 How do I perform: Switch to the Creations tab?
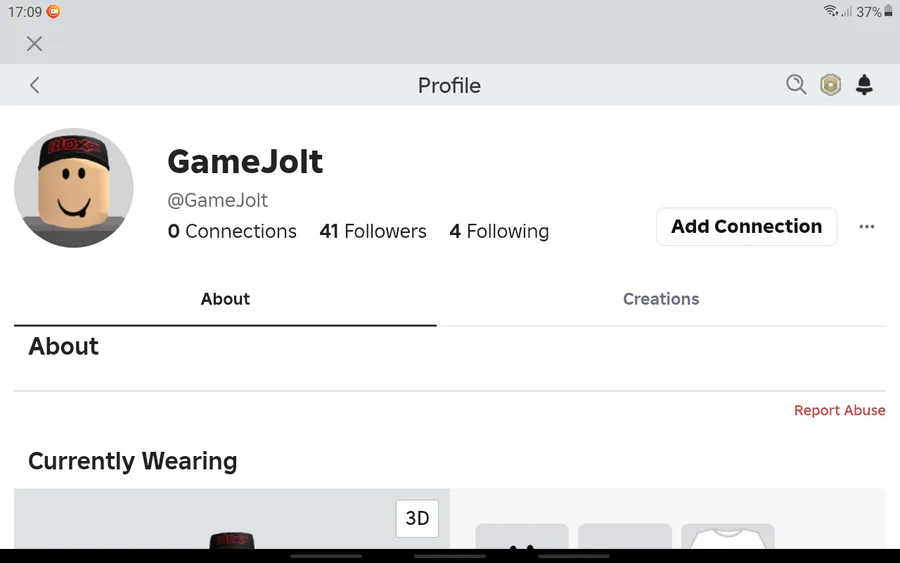[661, 299]
